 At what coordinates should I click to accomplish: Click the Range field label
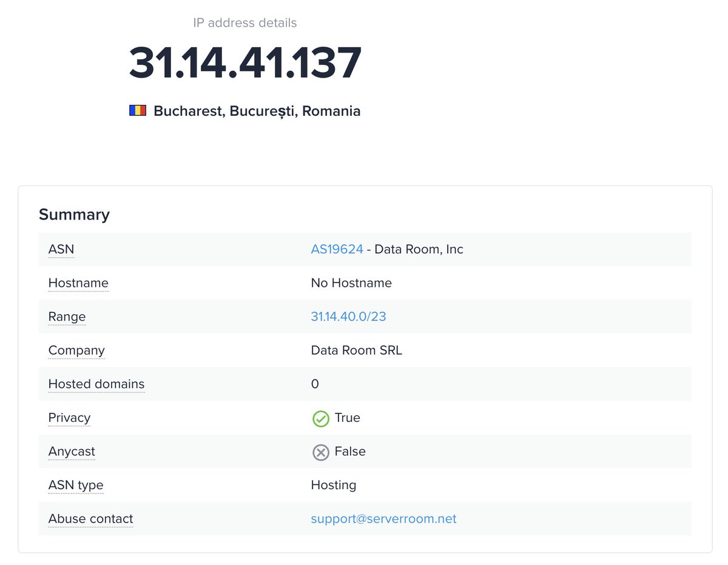click(67, 316)
